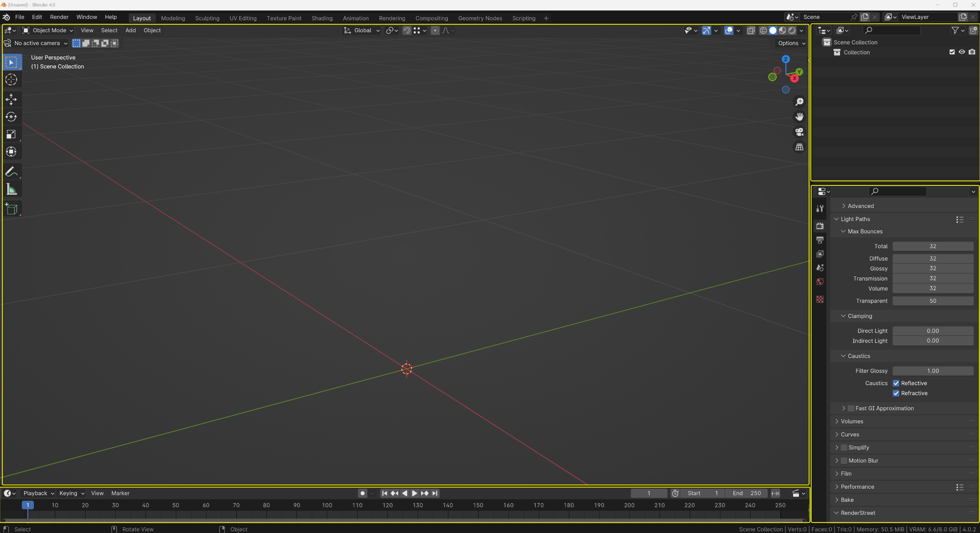This screenshot has height=533, width=980.
Task: Select the Annotate pencil tool
Action: click(12, 172)
